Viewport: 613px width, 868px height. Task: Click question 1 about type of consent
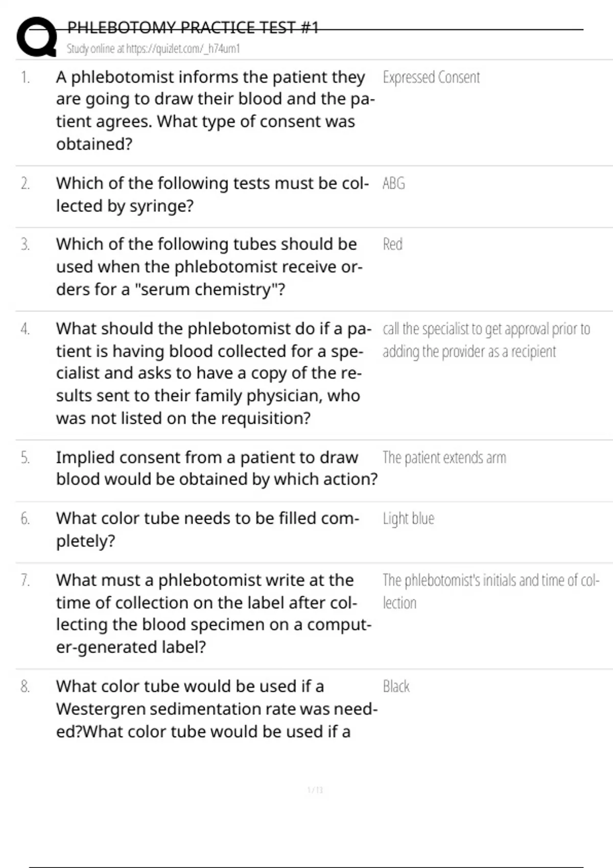216,110
